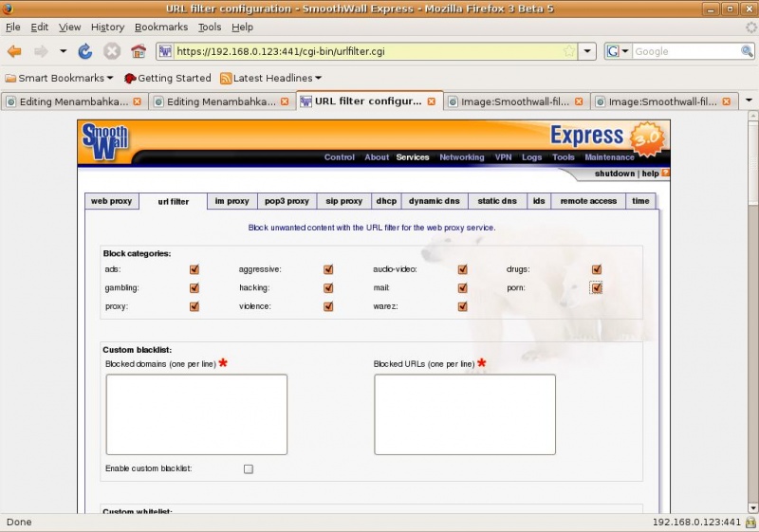Viewport: 759px width, 532px height.
Task: Click the orange help icon beside shutdown
Action: tap(666, 174)
